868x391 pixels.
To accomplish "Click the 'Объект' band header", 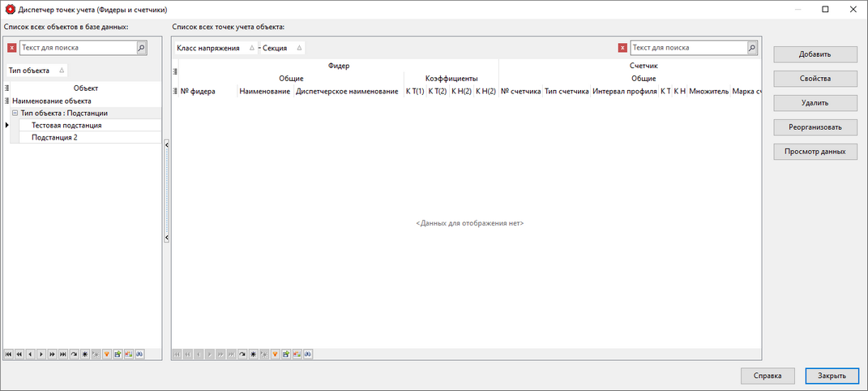I will [86, 88].
